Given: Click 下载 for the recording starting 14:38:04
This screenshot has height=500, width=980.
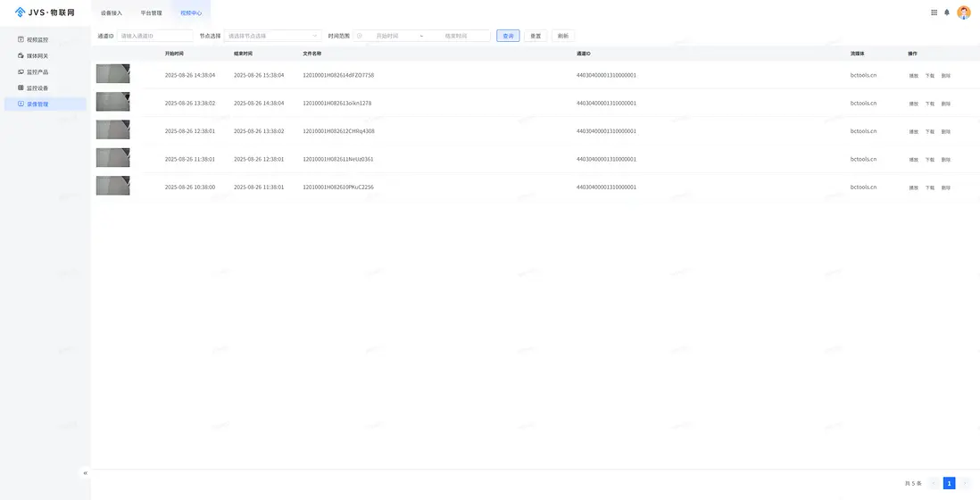Looking at the screenshot, I should pos(930,76).
